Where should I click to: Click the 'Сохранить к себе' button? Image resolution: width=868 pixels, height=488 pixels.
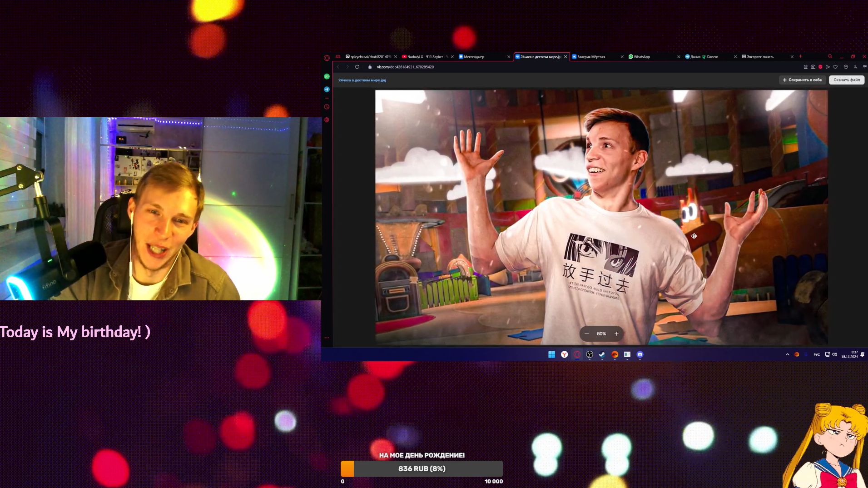[x=802, y=80]
